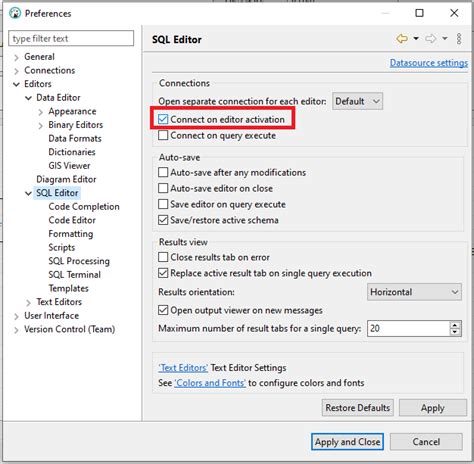Click the Apply button
This screenshot has height=464, width=474.
point(433,408)
